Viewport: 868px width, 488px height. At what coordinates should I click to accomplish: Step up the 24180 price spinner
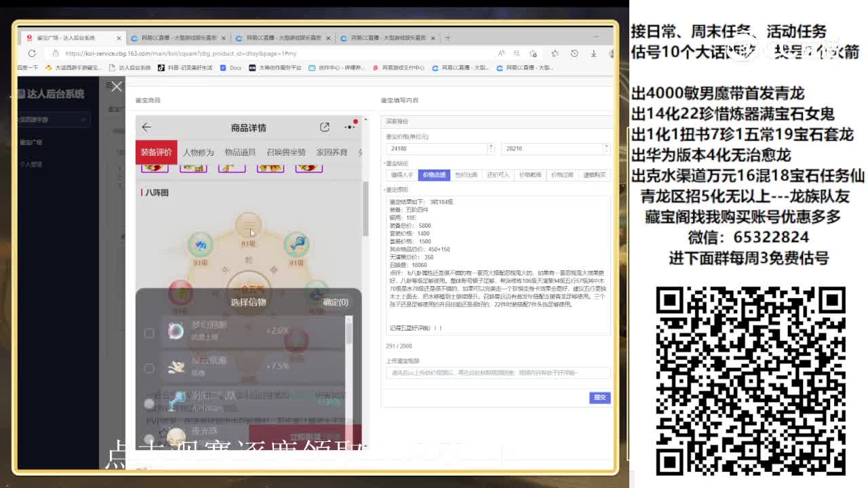(491, 146)
